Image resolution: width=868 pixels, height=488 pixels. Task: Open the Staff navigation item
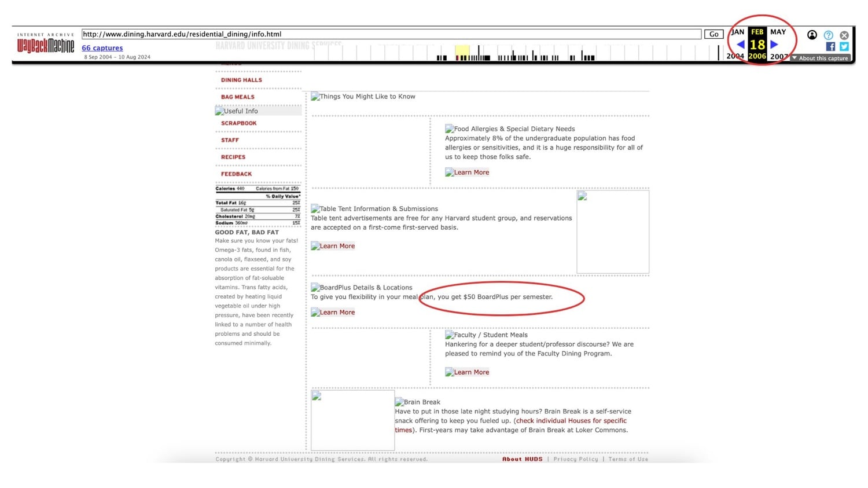pos(230,140)
